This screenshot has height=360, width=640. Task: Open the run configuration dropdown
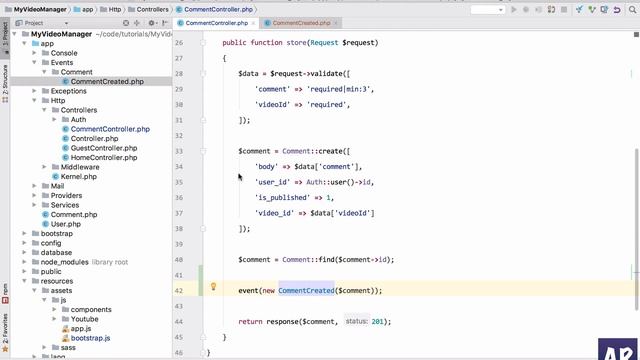pos(488,9)
